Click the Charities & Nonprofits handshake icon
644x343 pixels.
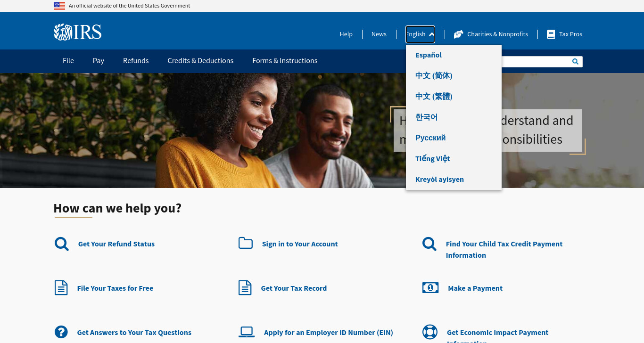(x=458, y=34)
